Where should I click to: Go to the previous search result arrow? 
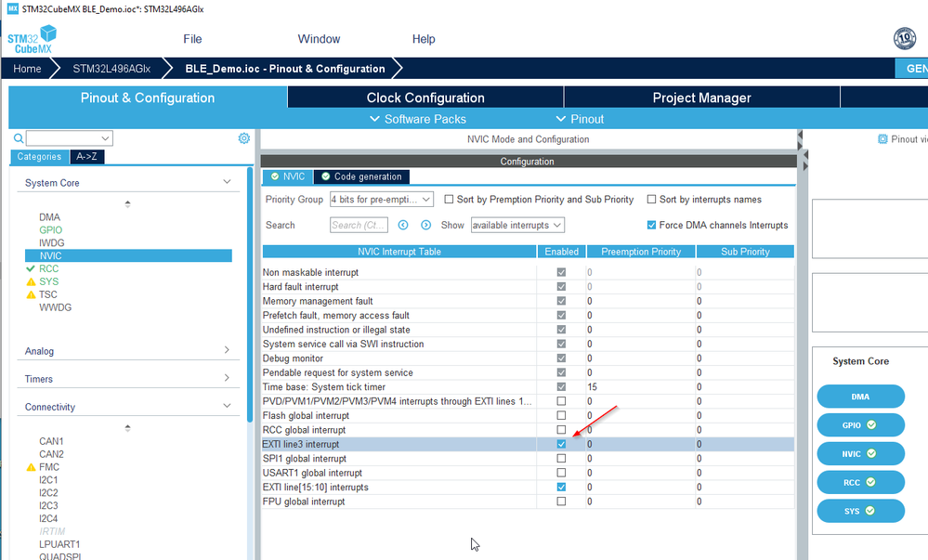[403, 225]
